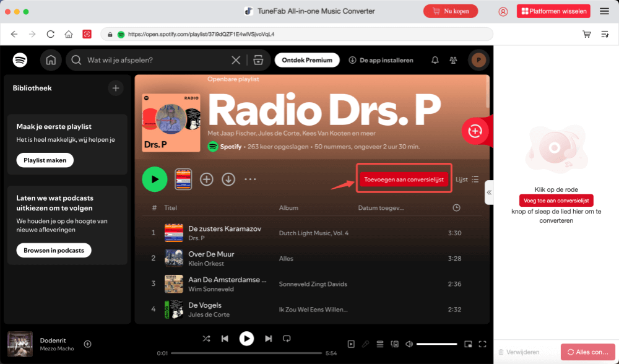Adjust the volume slider
This screenshot has height=364, width=619.
(x=436, y=344)
